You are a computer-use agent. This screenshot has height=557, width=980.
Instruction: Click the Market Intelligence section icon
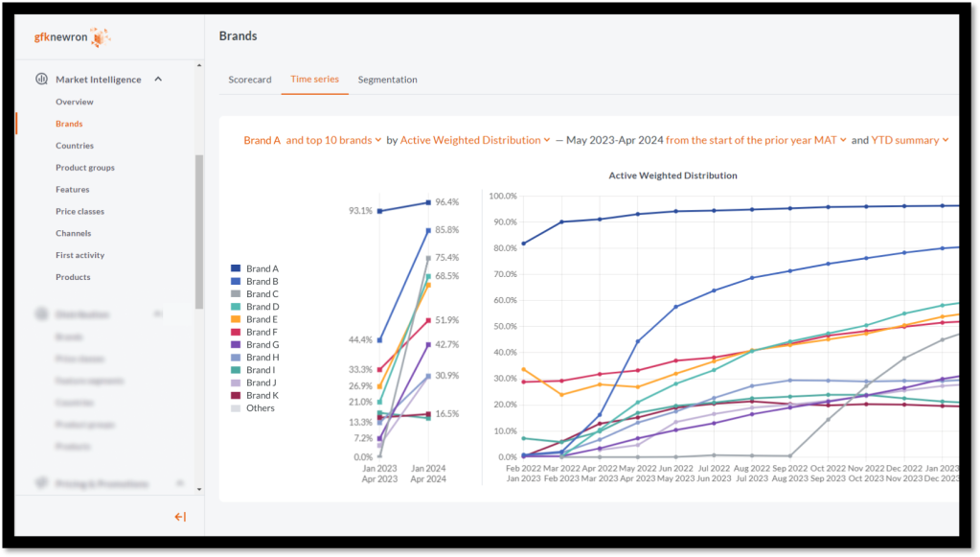pos(41,79)
